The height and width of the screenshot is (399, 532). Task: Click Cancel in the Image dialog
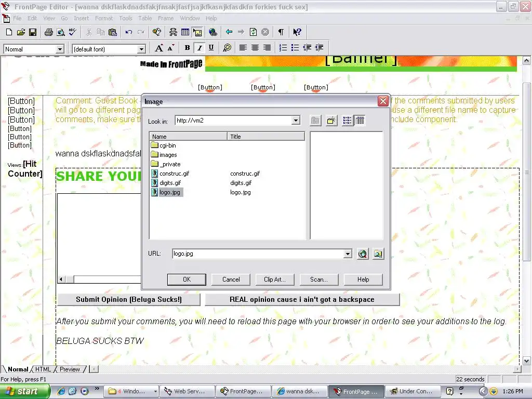tap(231, 280)
